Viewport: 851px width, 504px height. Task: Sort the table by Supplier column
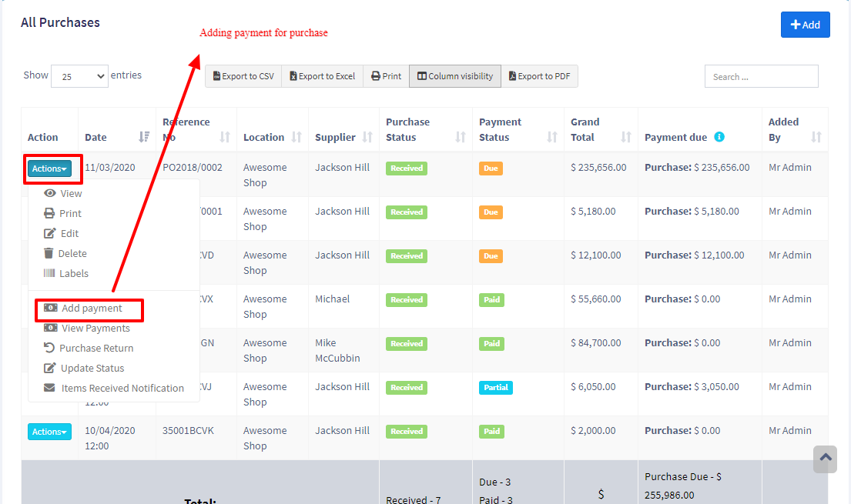pos(367,137)
